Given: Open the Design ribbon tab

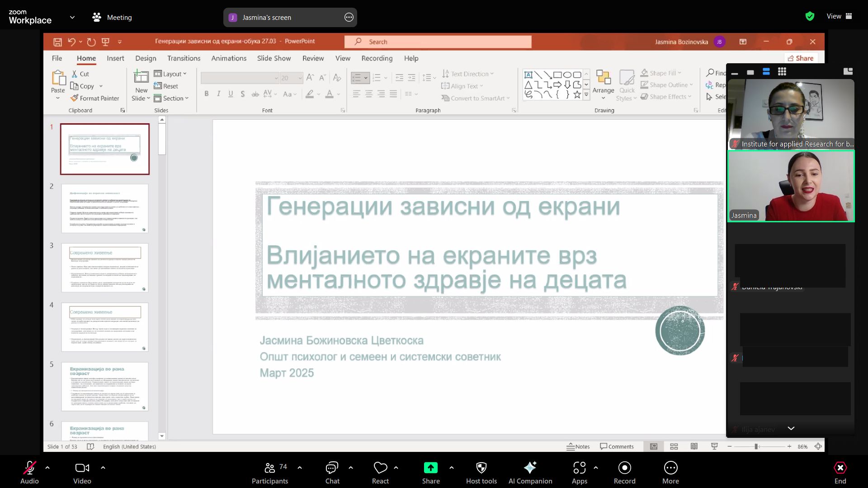Looking at the screenshot, I should point(146,58).
